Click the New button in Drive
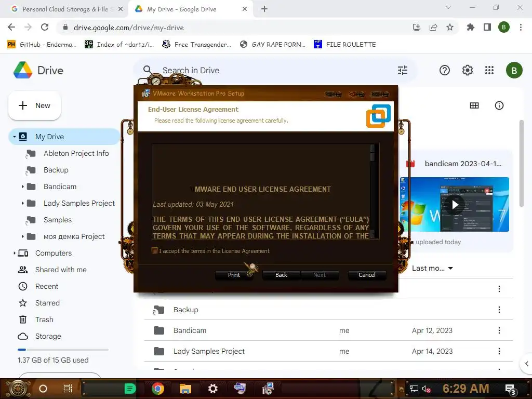Viewport: 532px width, 399px height. click(35, 105)
